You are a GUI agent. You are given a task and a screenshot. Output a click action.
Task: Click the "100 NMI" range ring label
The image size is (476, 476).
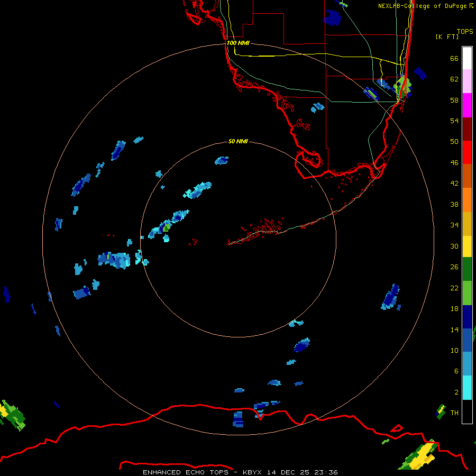click(x=238, y=43)
